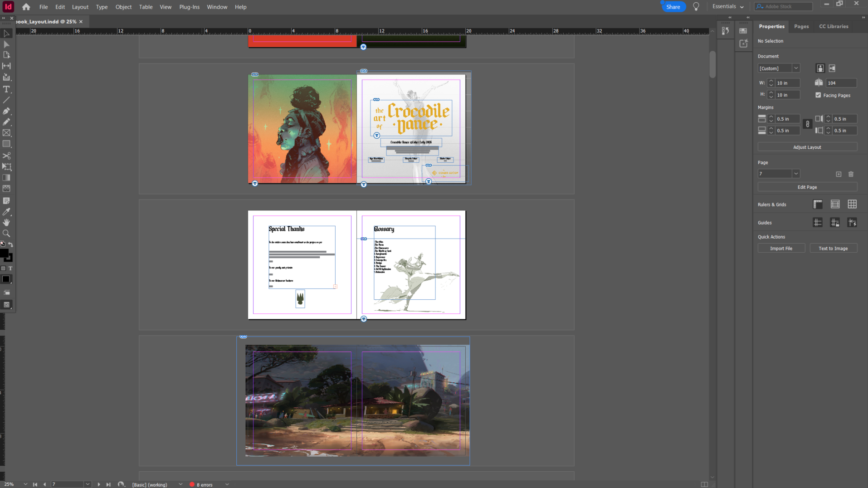
Task: Open preflight errors menu arrow
Action: tap(227, 484)
